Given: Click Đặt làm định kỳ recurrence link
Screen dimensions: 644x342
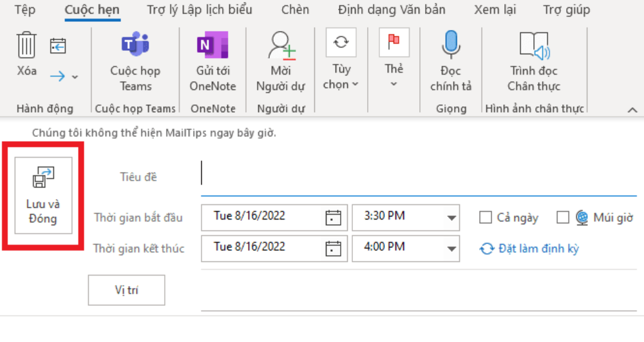Looking at the screenshot, I should 529,249.
